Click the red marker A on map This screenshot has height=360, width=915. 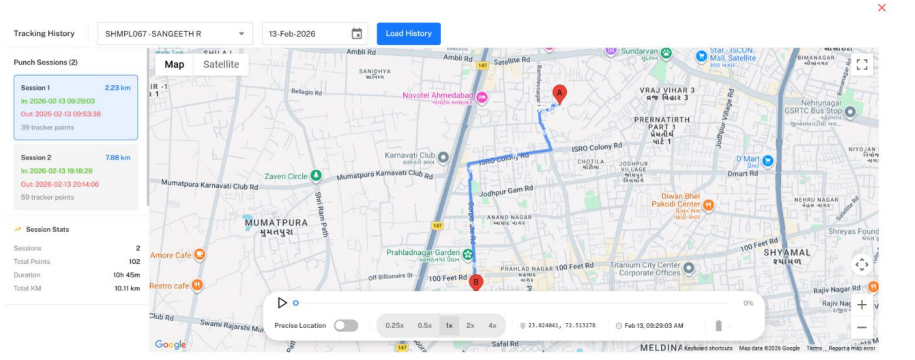(559, 95)
